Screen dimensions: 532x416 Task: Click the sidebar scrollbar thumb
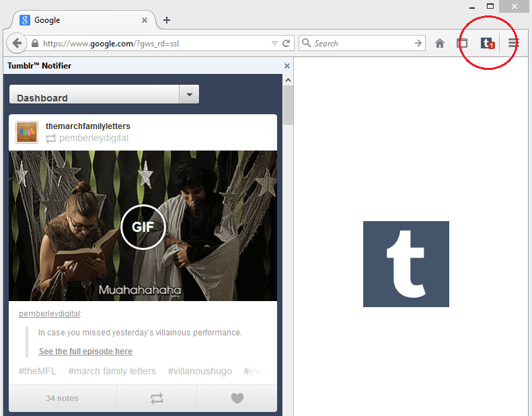click(288, 105)
